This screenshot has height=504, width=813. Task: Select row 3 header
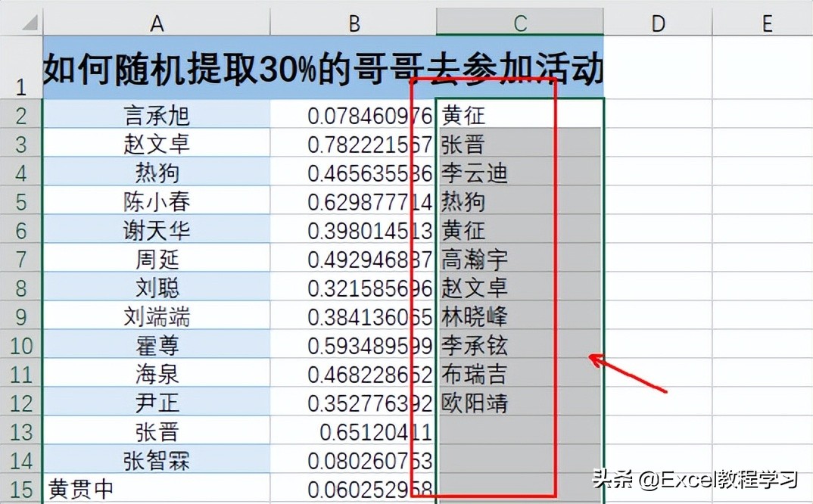click(x=20, y=144)
